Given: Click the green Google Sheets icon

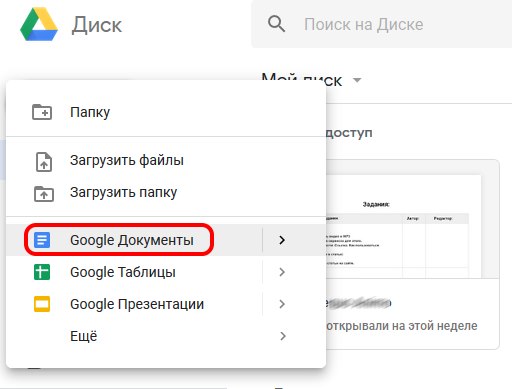Looking at the screenshot, I should pos(42,272).
